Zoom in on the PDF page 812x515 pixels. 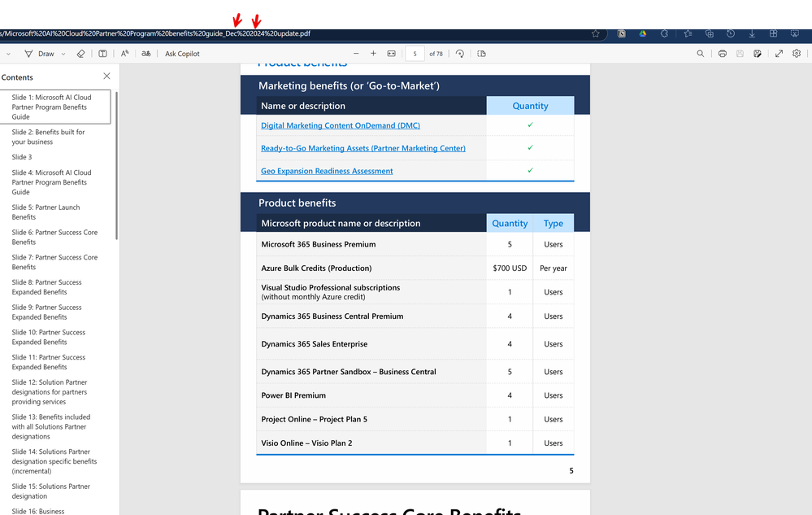coord(373,54)
